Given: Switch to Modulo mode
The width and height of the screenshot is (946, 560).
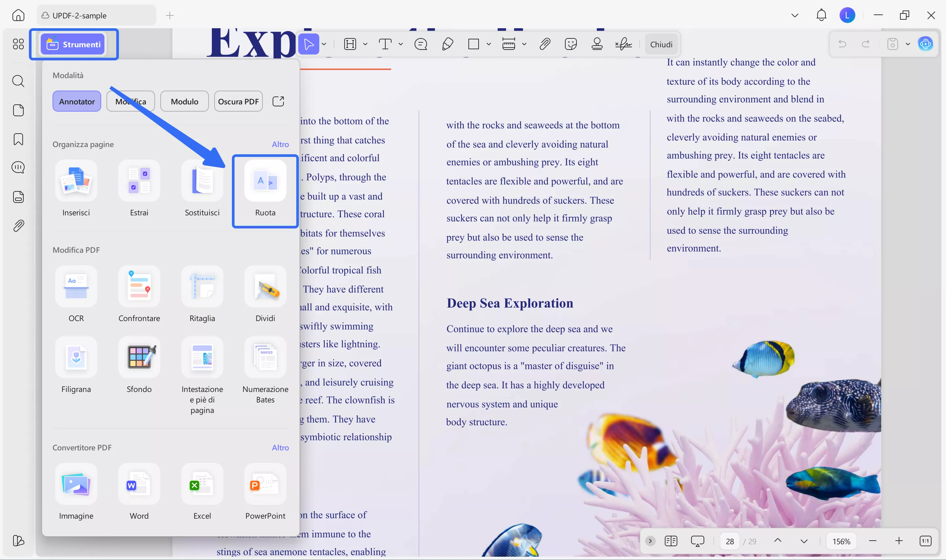Looking at the screenshot, I should (x=184, y=101).
